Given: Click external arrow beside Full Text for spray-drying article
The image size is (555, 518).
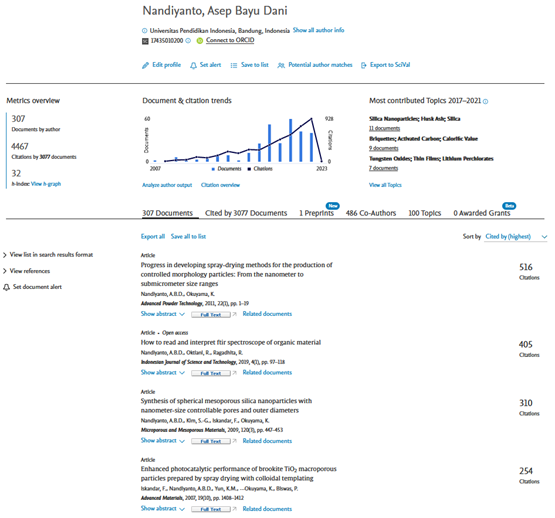Looking at the screenshot, I should 234,314.
